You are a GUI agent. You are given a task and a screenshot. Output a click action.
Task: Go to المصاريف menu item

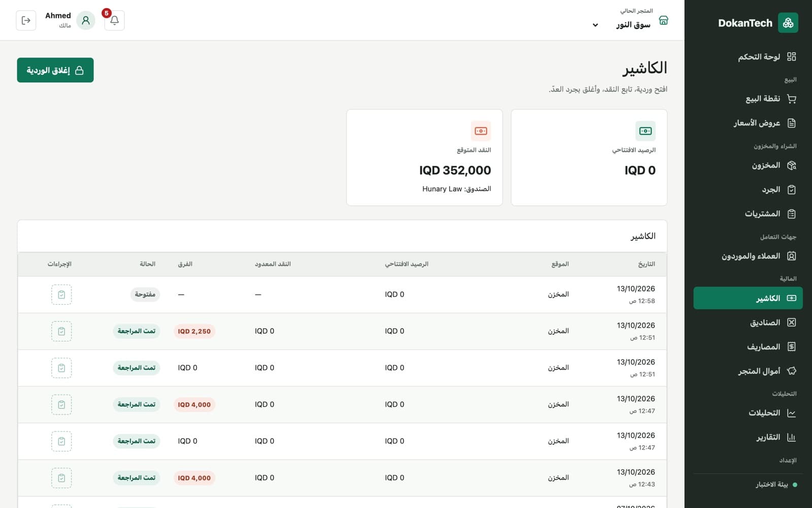(x=748, y=347)
